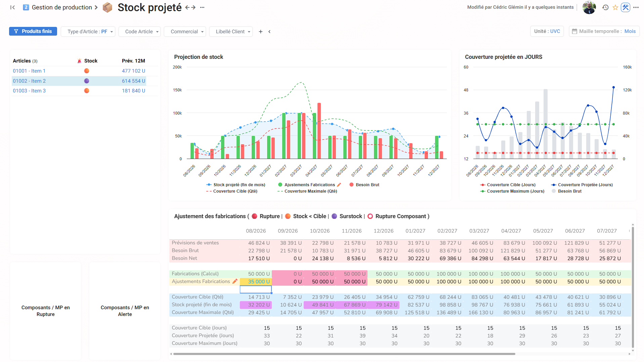Toggle Couverture Cible (Jours) legend series
644x362 pixels.
point(508,185)
